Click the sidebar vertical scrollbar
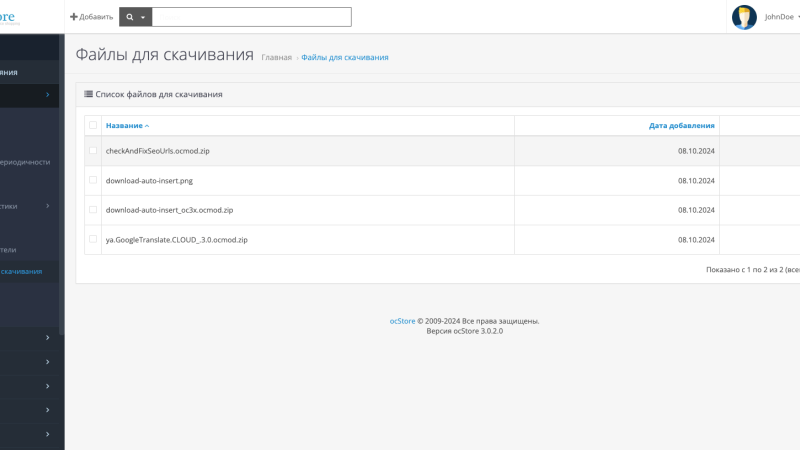The image size is (800, 450). point(62,184)
